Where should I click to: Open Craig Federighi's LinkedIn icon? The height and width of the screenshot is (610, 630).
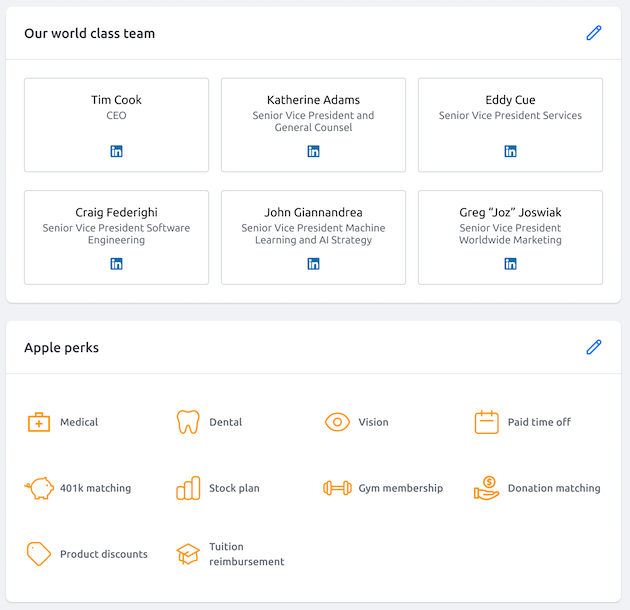tap(116, 264)
